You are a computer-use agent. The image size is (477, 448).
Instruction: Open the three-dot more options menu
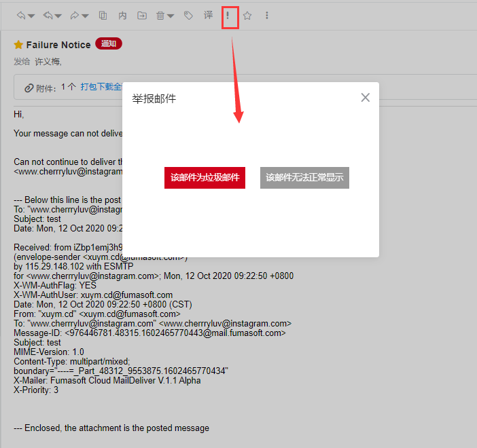(x=266, y=16)
